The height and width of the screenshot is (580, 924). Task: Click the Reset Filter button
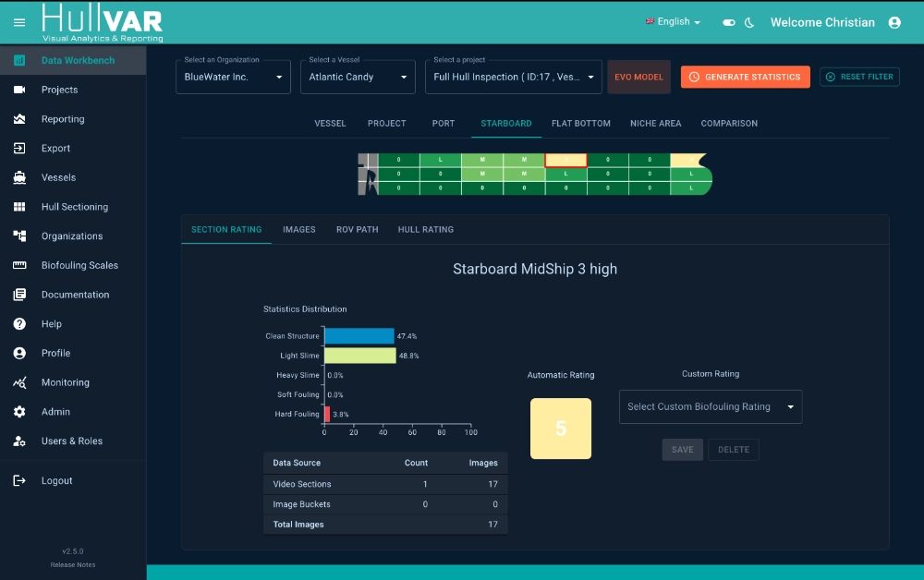point(859,77)
